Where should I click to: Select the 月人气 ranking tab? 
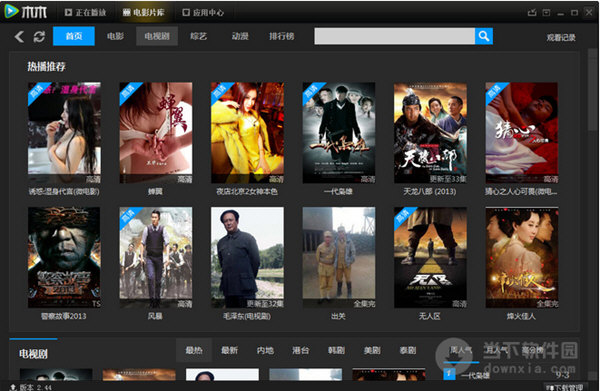[x=496, y=350]
